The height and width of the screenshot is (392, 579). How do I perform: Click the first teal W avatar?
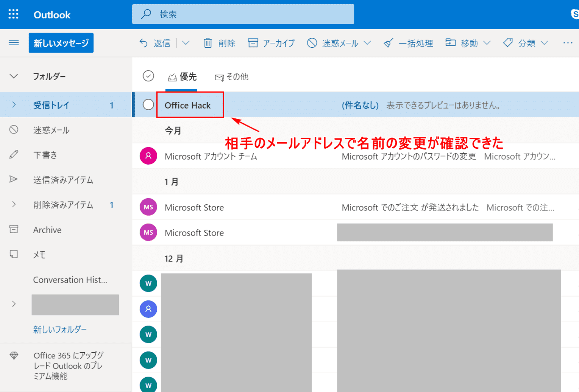(x=148, y=283)
